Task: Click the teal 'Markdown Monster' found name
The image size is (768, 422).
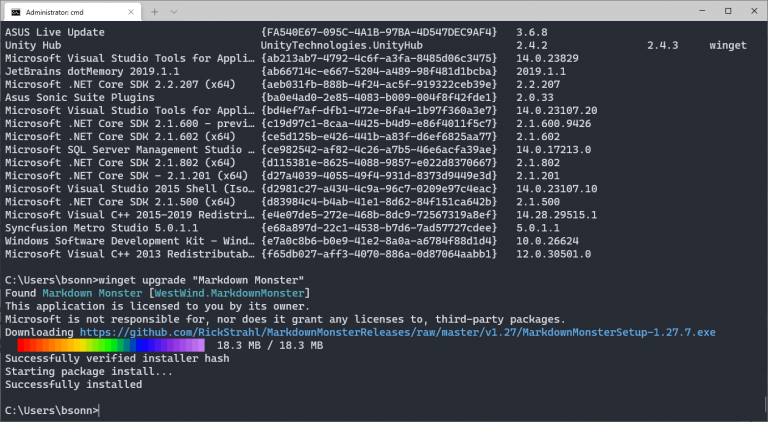Action: [92, 293]
